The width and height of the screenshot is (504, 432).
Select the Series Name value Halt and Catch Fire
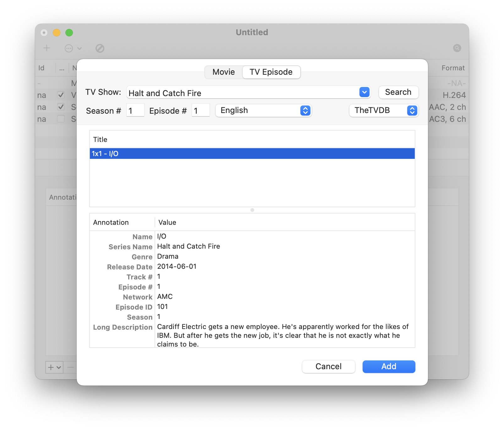click(x=189, y=246)
